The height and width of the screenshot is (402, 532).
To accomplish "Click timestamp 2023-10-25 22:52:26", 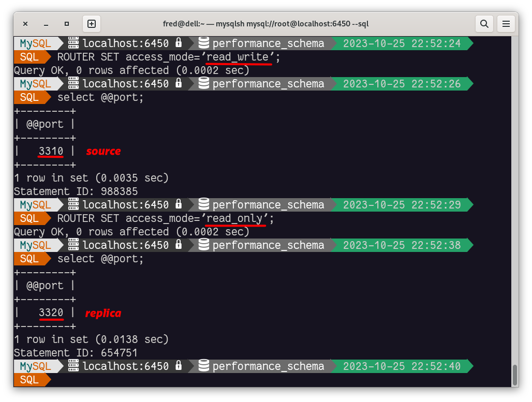I will (x=402, y=84).
